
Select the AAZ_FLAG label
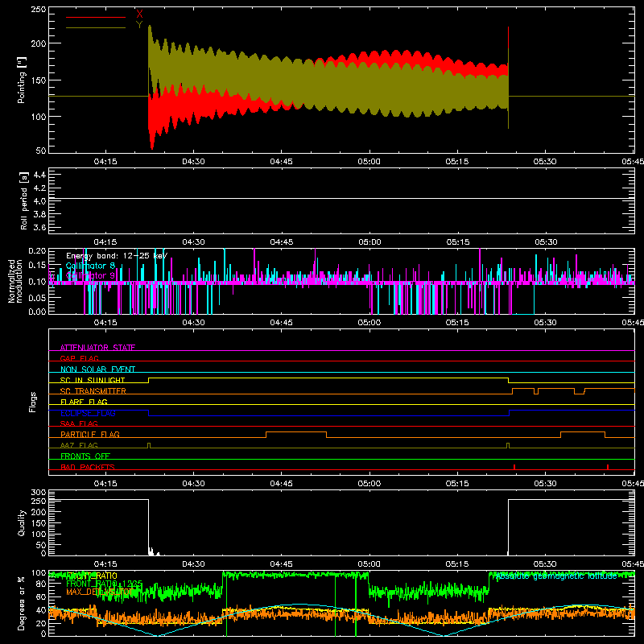click(79, 445)
